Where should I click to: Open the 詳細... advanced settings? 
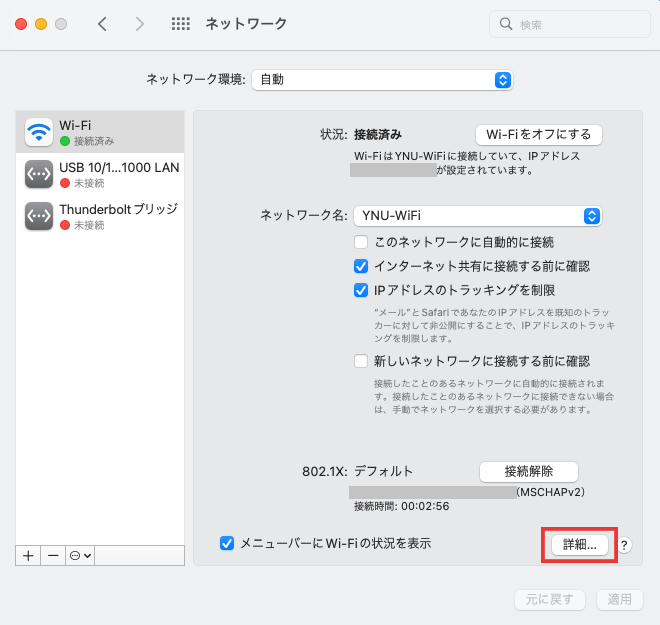coord(579,545)
